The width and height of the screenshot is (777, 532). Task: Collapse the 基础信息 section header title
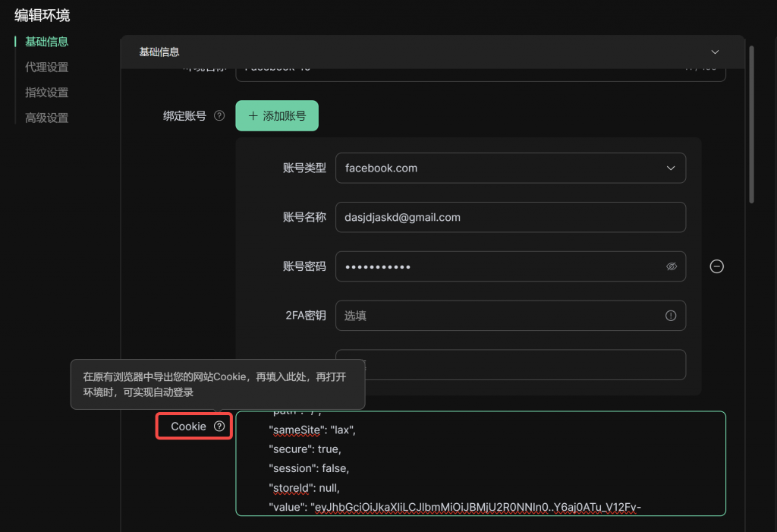159,52
